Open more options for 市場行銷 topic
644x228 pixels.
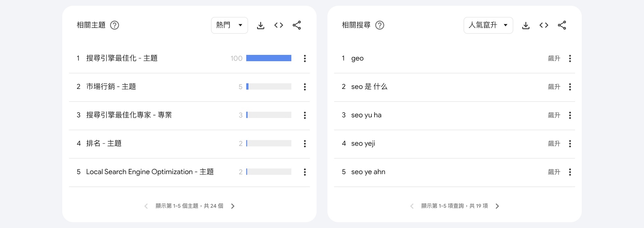pyautogui.click(x=305, y=87)
